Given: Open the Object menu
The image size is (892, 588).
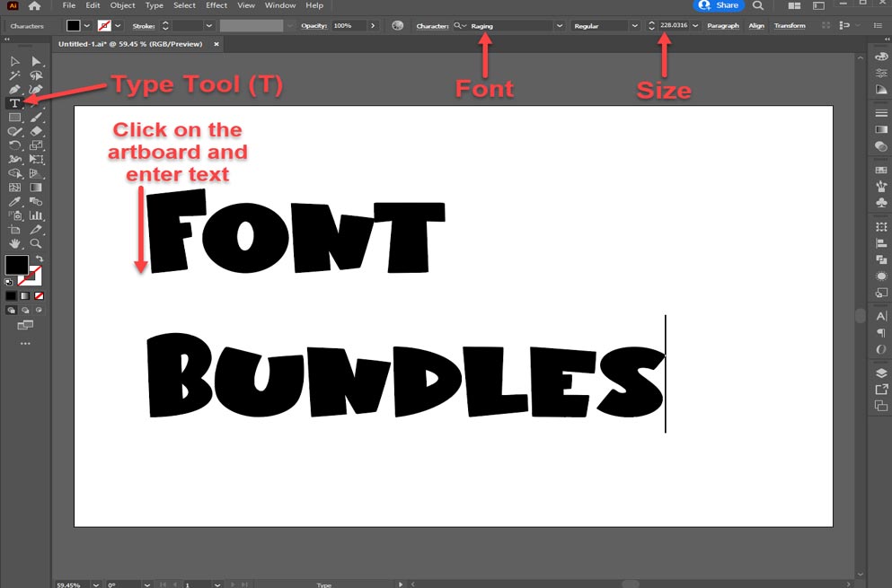Looking at the screenshot, I should click(122, 5).
